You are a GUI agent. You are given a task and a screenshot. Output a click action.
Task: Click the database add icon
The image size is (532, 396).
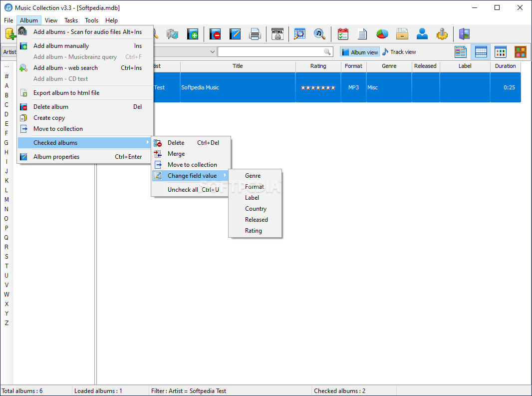(x=10, y=34)
